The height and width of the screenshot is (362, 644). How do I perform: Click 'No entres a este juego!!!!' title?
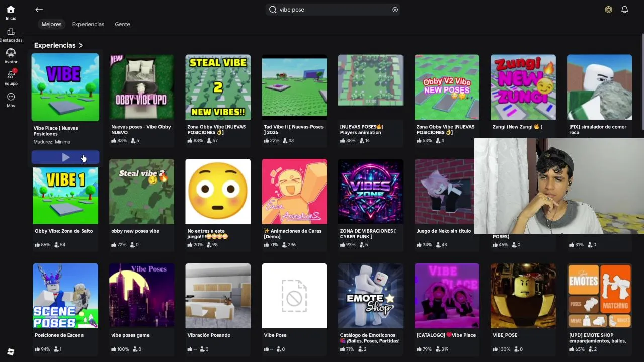click(x=208, y=234)
